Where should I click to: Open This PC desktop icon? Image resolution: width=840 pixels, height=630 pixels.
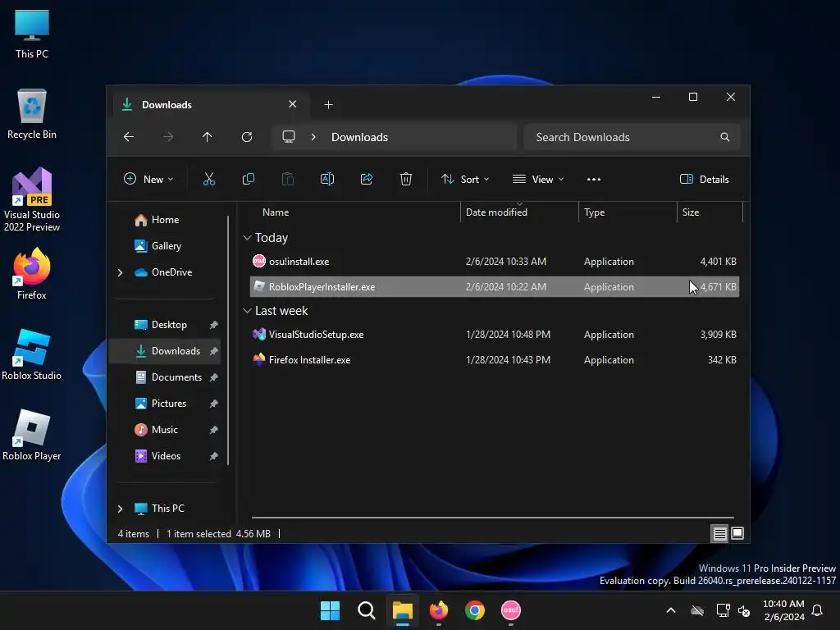coord(32,34)
